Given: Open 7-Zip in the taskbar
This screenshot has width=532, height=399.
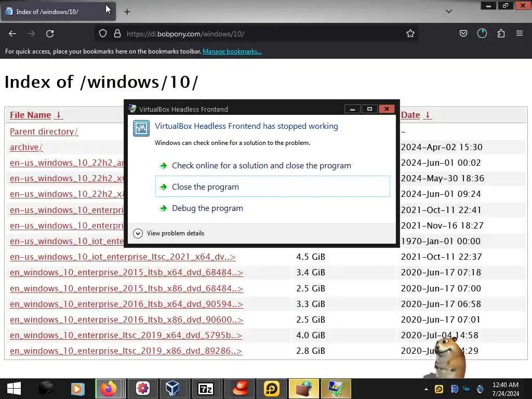Looking at the screenshot, I should [x=206, y=389].
